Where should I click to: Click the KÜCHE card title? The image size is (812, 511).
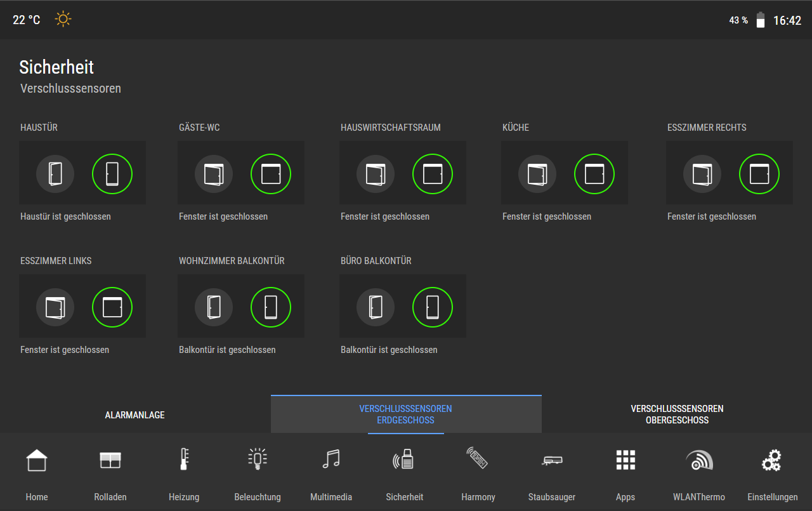516,128
